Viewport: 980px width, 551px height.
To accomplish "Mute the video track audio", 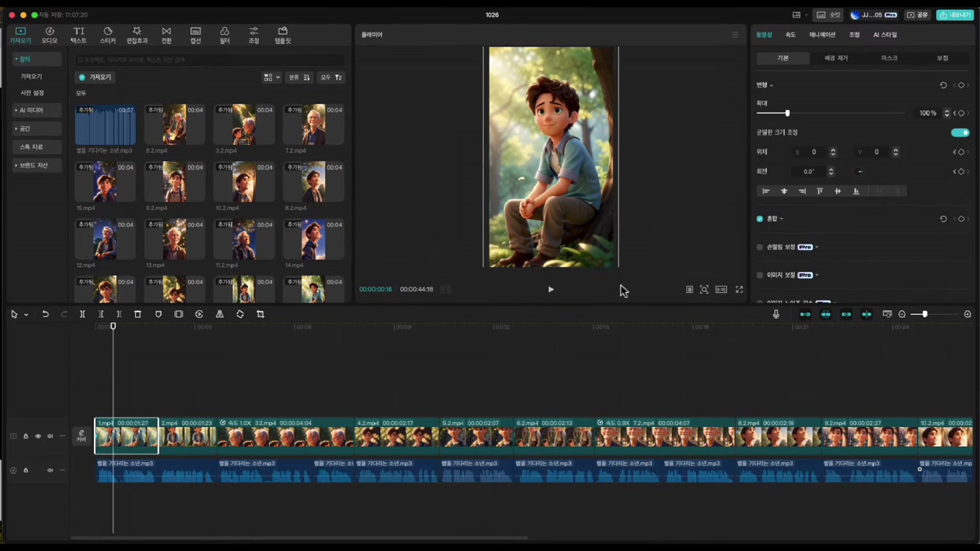I will (50, 437).
